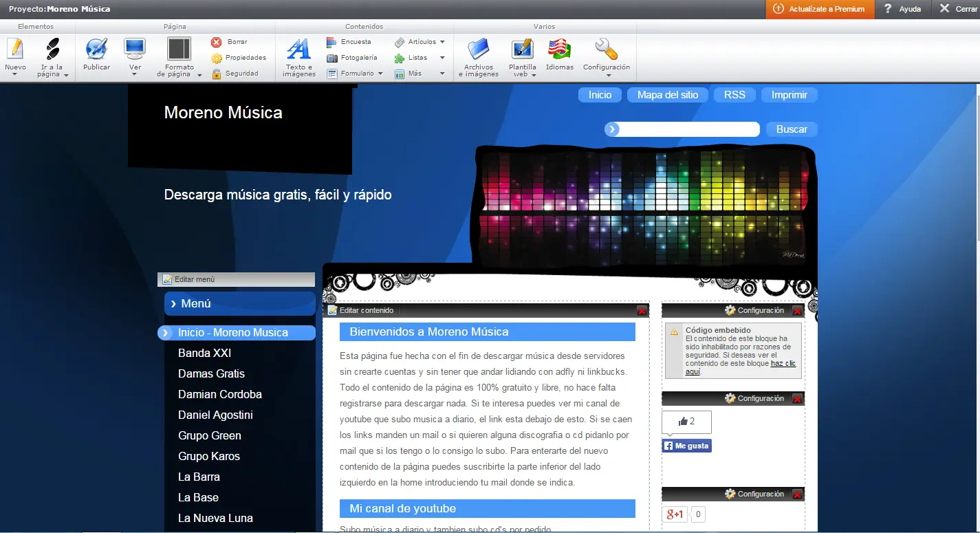
Task: Click the Moreno Música site title
Action: click(x=223, y=113)
